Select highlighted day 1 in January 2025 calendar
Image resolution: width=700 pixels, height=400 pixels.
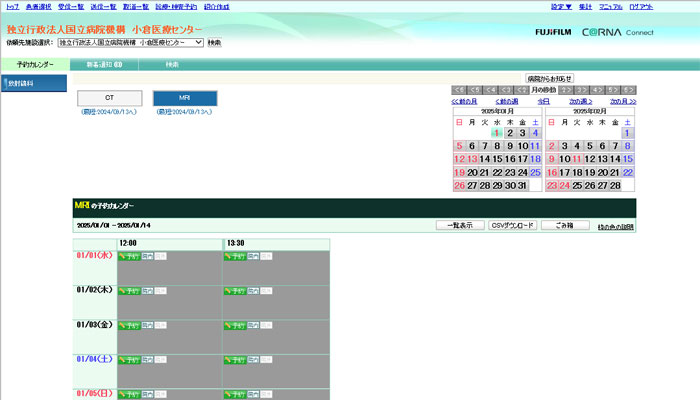[496, 133]
